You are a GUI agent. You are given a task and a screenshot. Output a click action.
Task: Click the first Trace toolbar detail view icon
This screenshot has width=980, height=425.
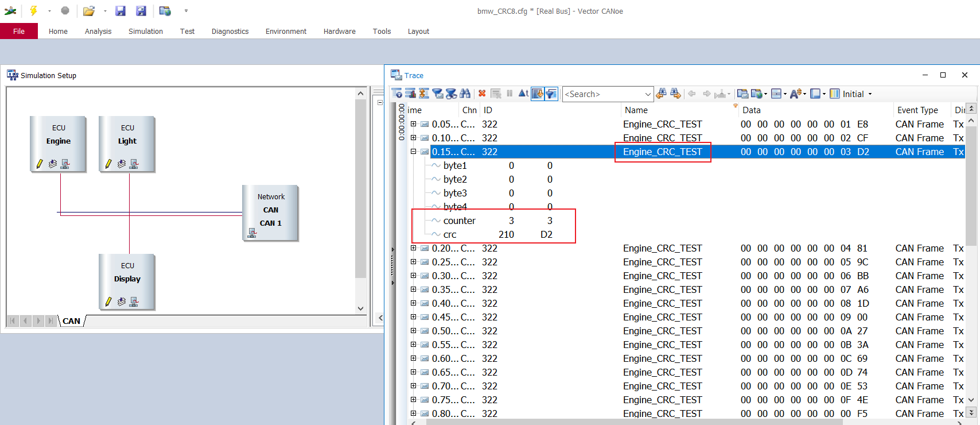coord(396,94)
